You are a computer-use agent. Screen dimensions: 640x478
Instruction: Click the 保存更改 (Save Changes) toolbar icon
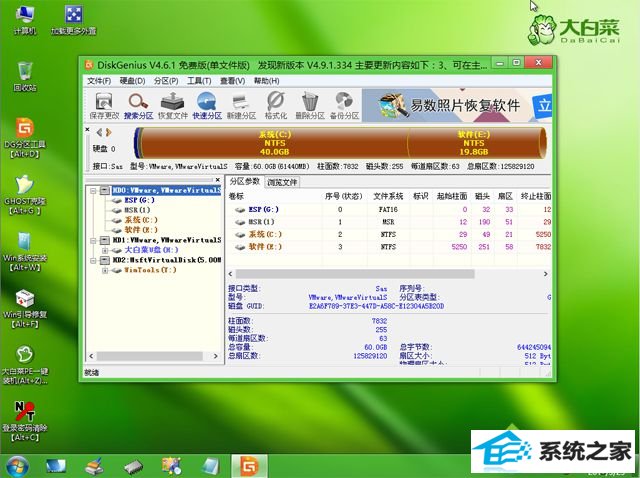coord(103,104)
